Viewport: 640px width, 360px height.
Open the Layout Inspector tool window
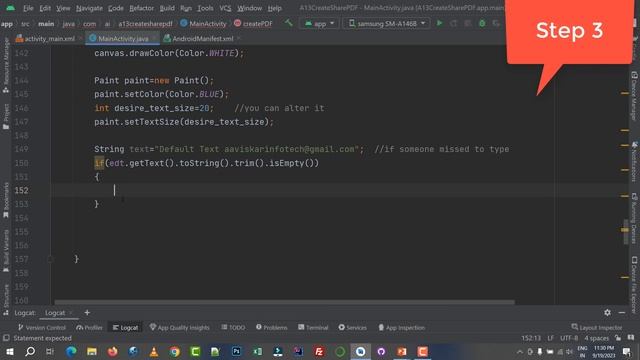(x=597, y=327)
